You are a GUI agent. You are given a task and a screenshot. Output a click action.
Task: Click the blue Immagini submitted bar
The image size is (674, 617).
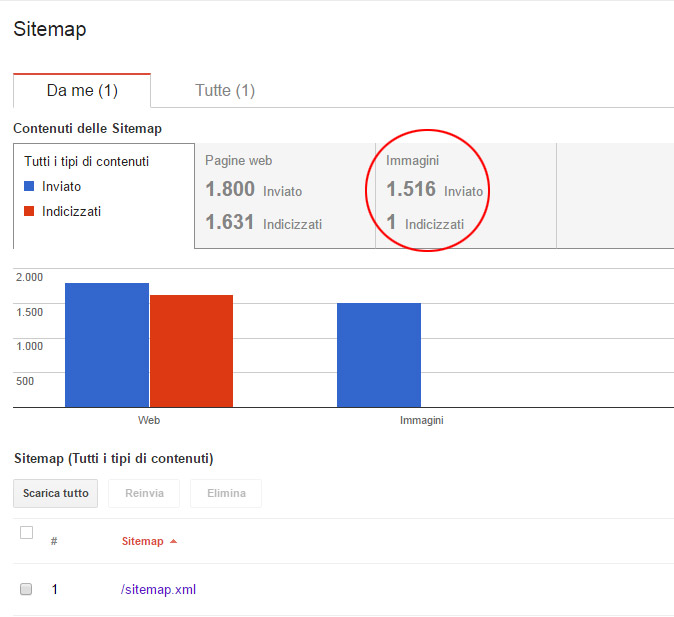point(379,355)
